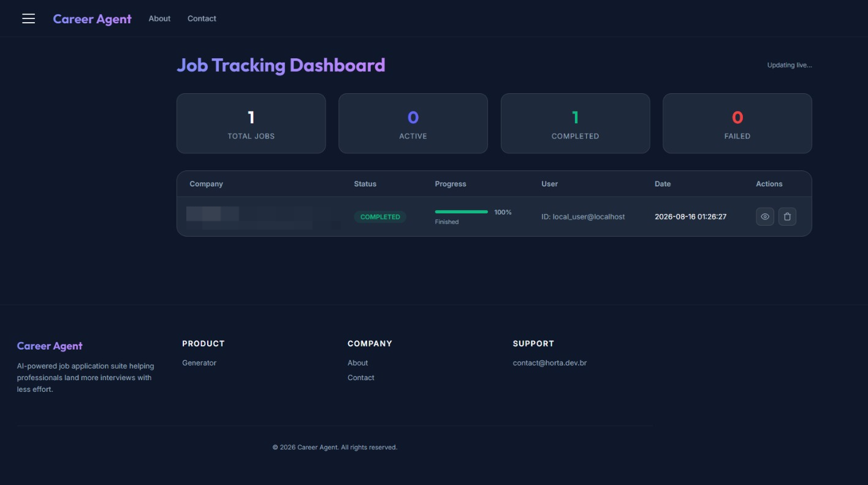The height and width of the screenshot is (485, 868).
Task: Click the 100% progress bar
Action: point(462,212)
